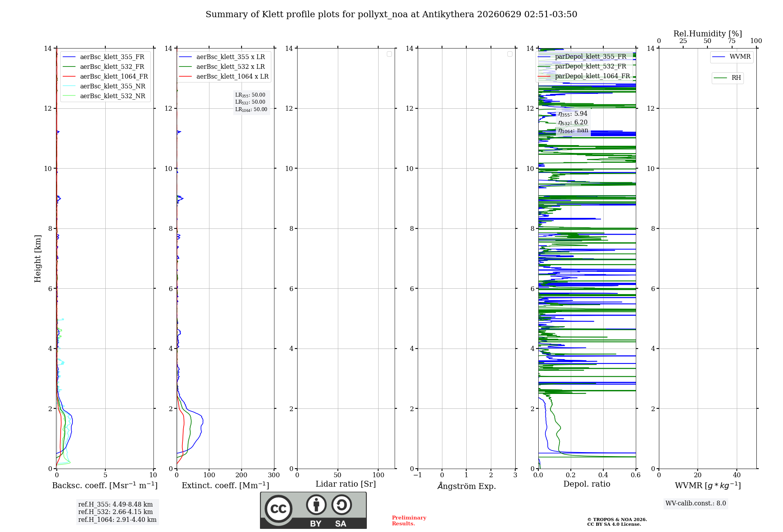Click the empty legend box in Ångström Exp. plot
This screenshot has width=783, height=532.
point(510,54)
